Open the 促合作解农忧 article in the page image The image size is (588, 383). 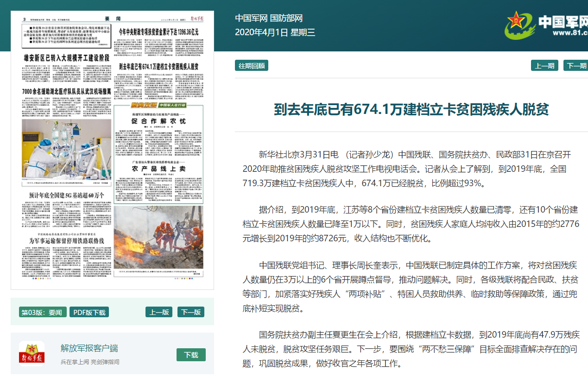tap(158, 121)
